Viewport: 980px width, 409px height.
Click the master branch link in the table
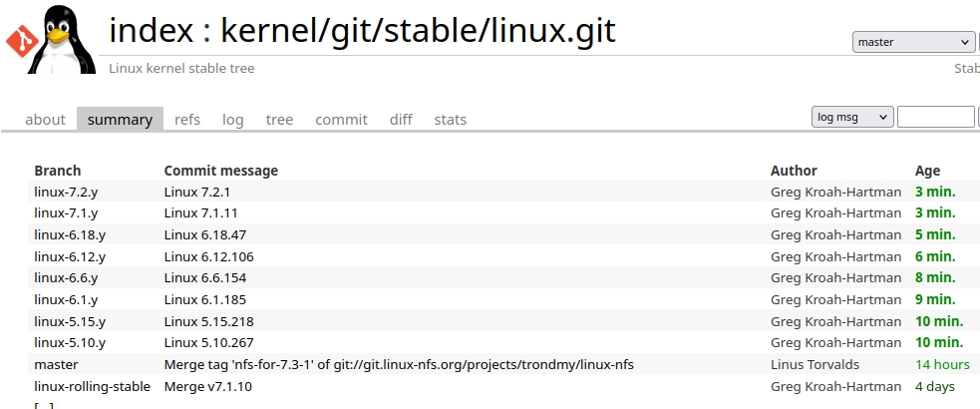(x=56, y=364)
